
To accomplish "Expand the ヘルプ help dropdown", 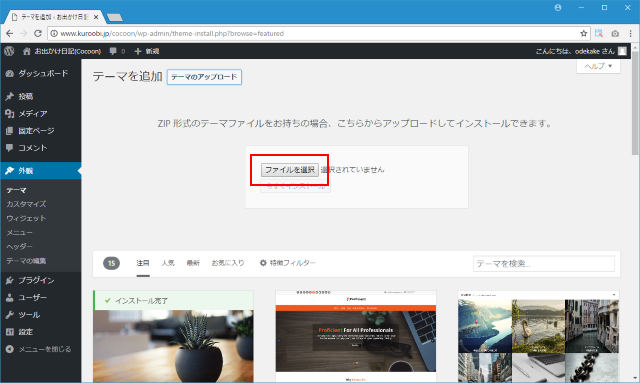I will click(598, 66).
